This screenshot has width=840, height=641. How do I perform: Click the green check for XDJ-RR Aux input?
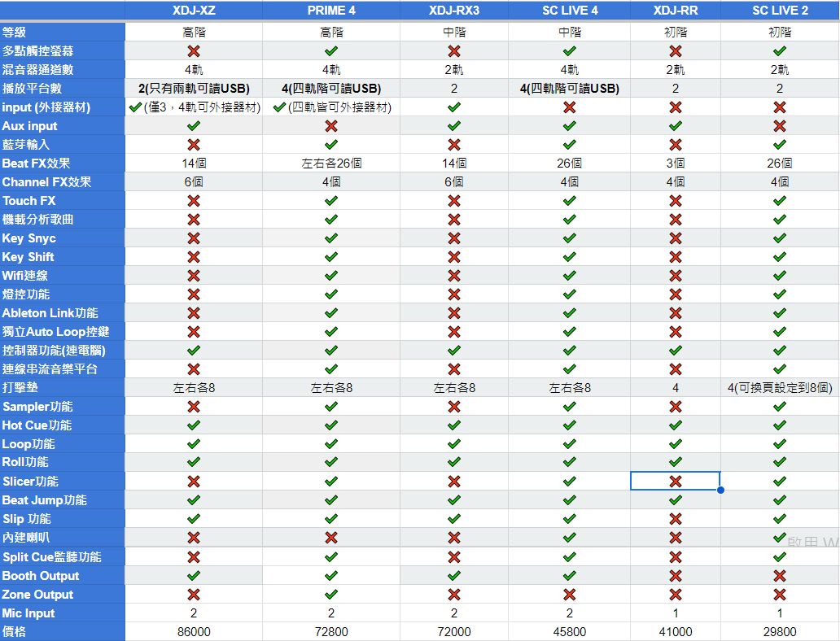(x=675, y=126)
